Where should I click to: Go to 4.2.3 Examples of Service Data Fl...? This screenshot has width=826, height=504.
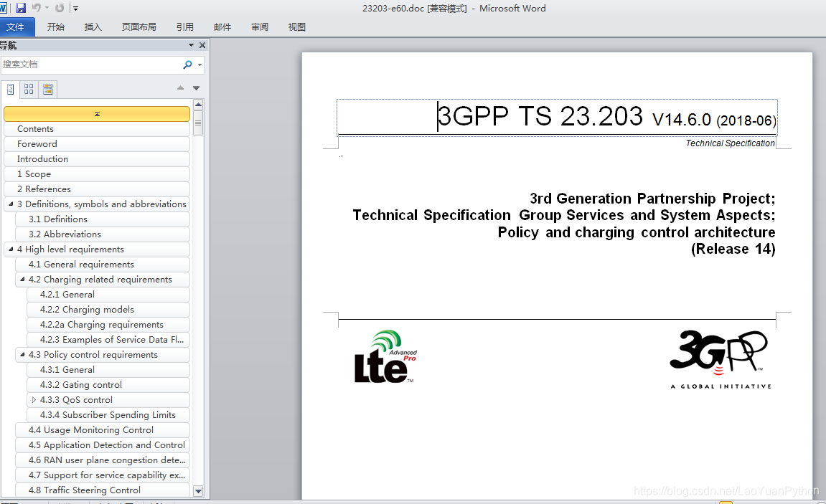click(108, 340)
